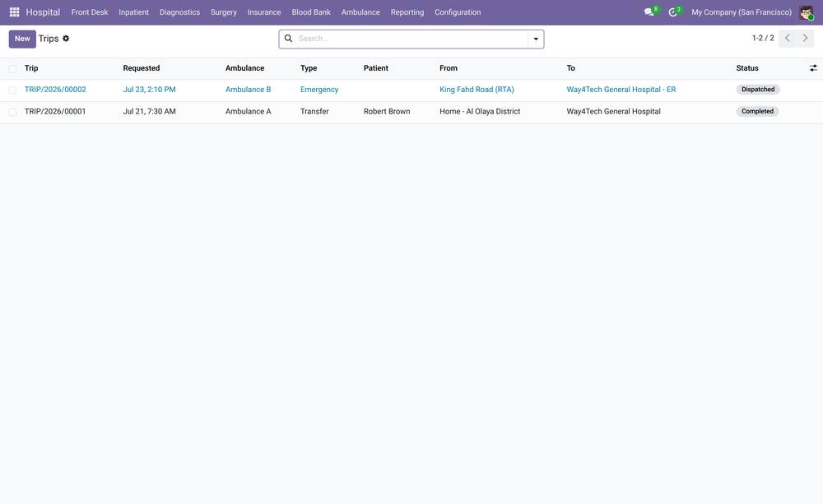Select the TRIP/2026/00002 row checkbox
This screenshot has height=504, width=823.
pos(12,90)
